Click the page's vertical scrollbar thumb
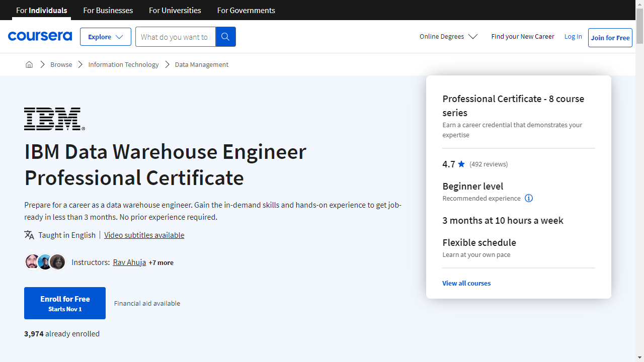The width and height of the screenshot is (644, 362). pos(639,26)
